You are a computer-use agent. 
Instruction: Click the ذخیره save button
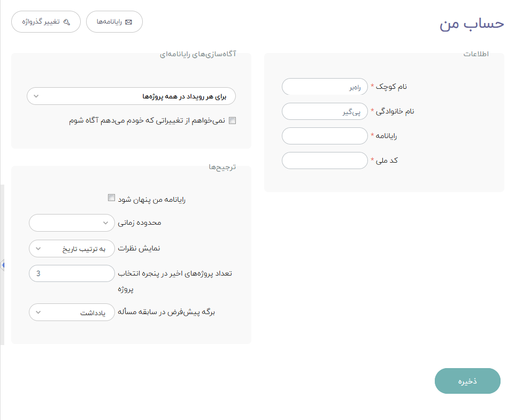coord(467,381)
